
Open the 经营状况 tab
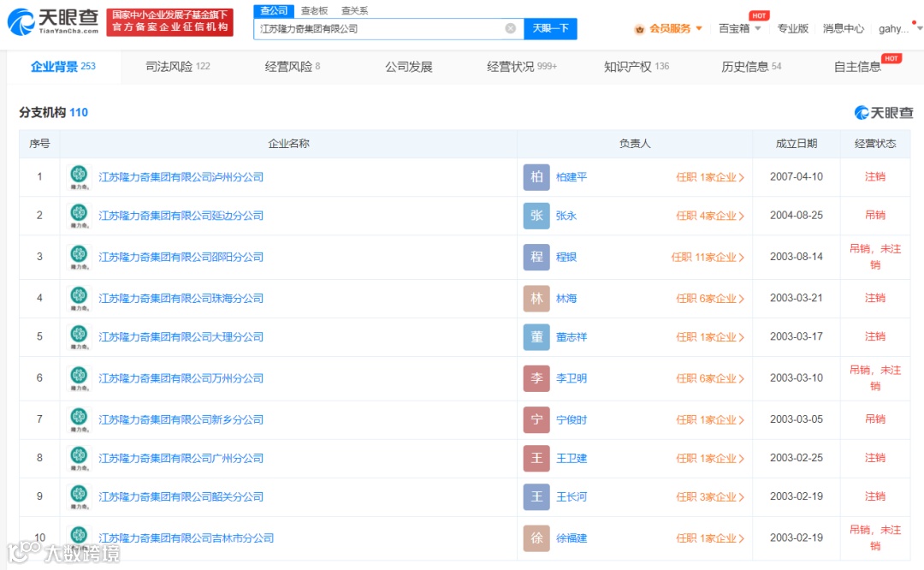(522, 67)
